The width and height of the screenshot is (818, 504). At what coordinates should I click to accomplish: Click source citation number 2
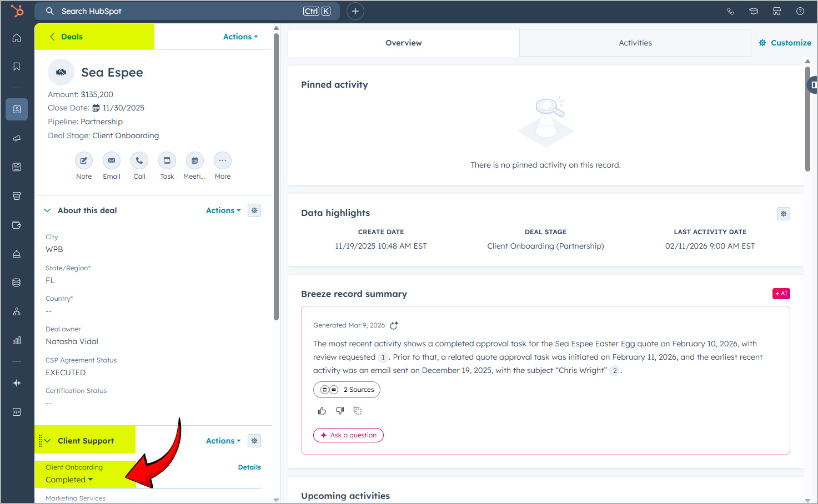tap(615, 371)
